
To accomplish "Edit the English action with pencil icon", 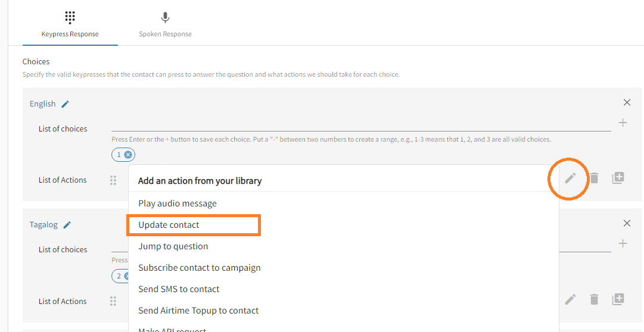I will point(570,178).
